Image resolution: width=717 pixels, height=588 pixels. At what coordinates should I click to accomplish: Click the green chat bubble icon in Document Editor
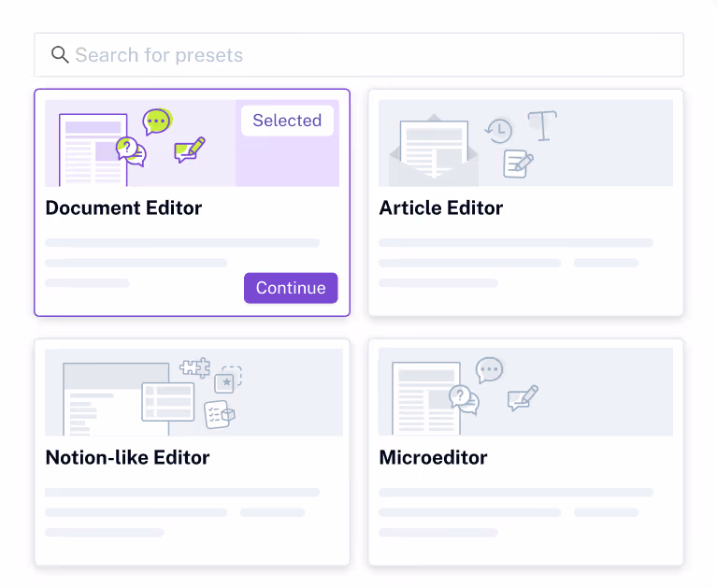(x=156, y=122)
